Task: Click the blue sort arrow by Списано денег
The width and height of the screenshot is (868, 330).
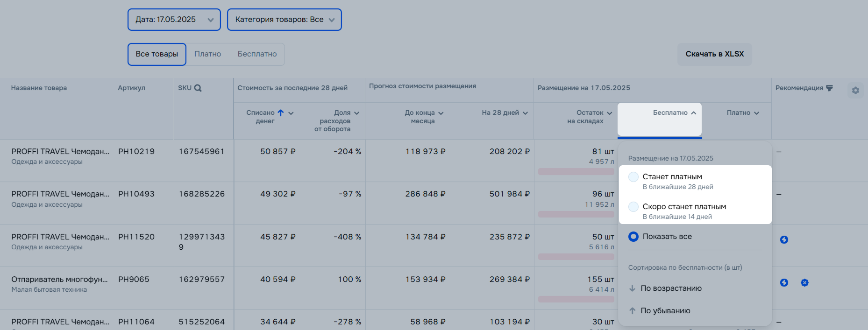Action: [x=281, y=112]
